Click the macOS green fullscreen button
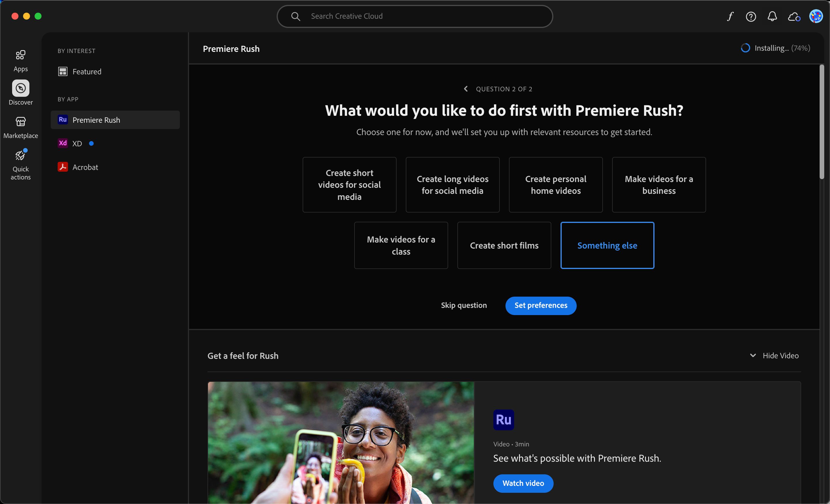This screenshot has width=830, height=504. pyautogui.click(x=38, y=16)
